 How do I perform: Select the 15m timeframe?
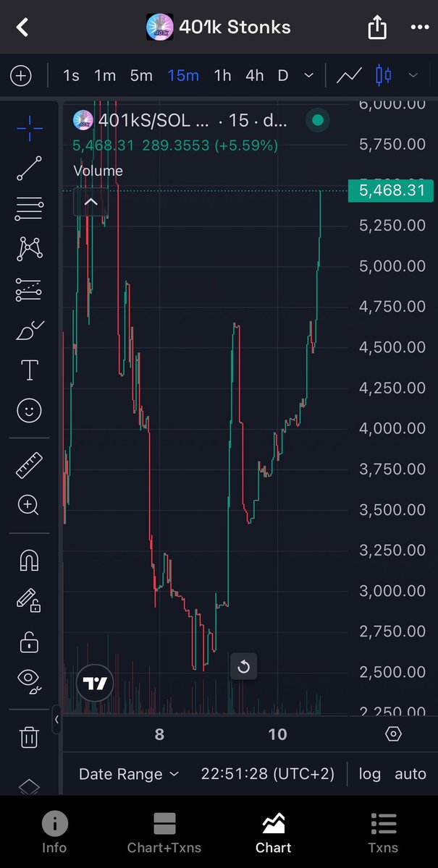183,75
